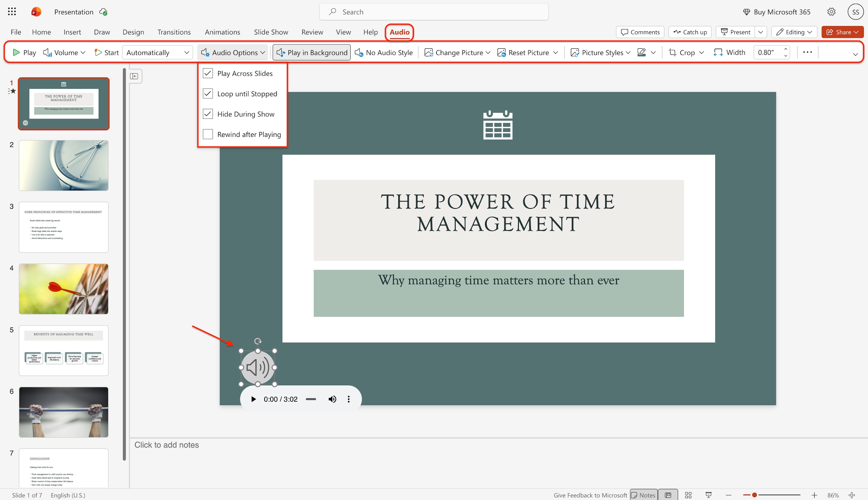This screenshot has height=500, width=868.
Task: Toggle Play in Background mode
Action: (311, 52)
